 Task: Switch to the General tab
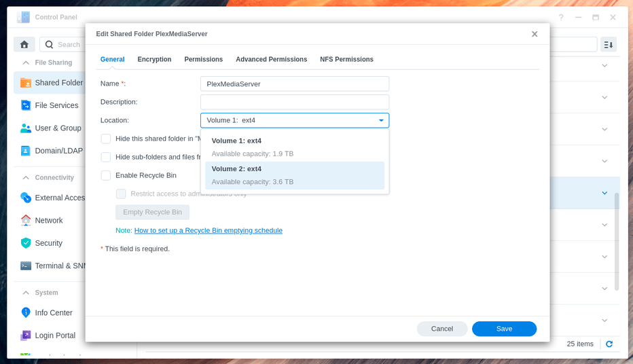coord(112,59)
